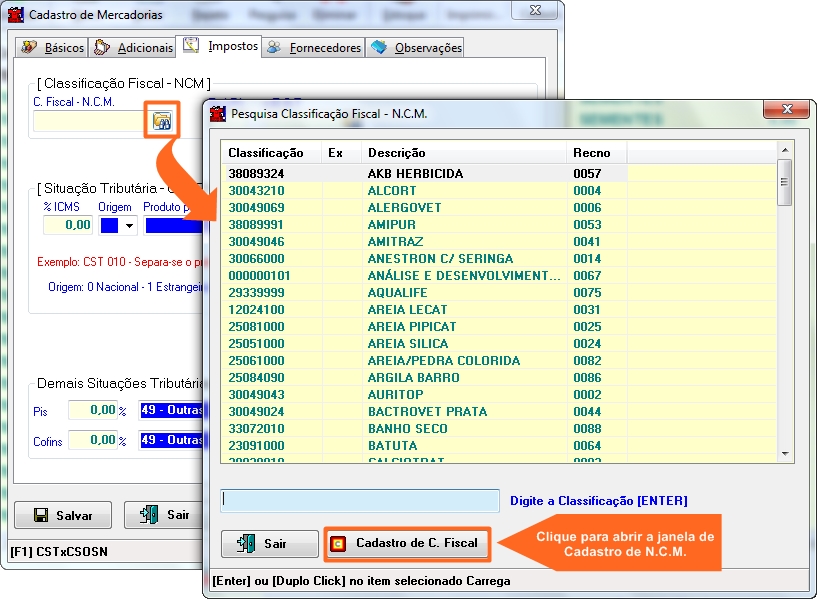This screenshot has height=599, width=817.
Task: Select the AMIPUR row
Action: point(499,224)
